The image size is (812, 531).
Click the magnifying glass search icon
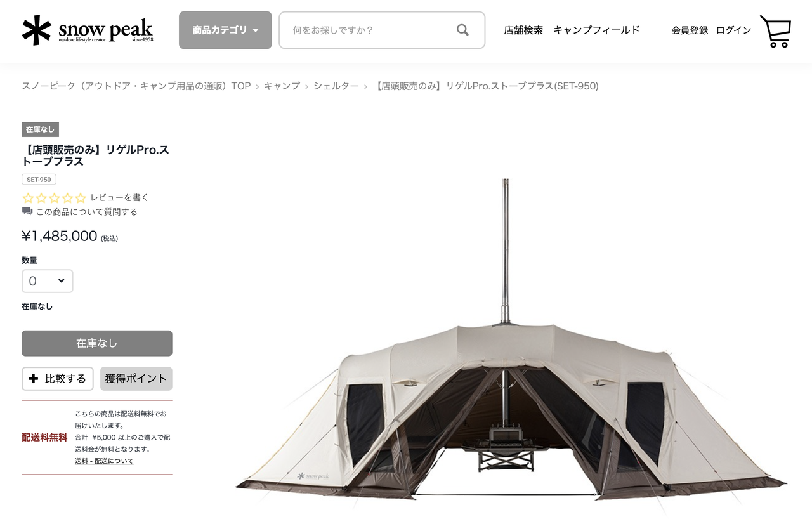pyautogui.click(x=462, y=30)
